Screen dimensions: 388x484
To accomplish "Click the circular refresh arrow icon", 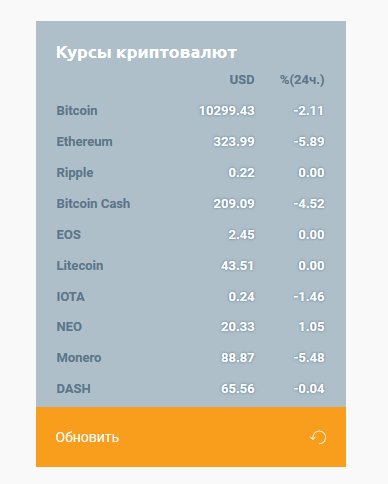I will point(318,437).
